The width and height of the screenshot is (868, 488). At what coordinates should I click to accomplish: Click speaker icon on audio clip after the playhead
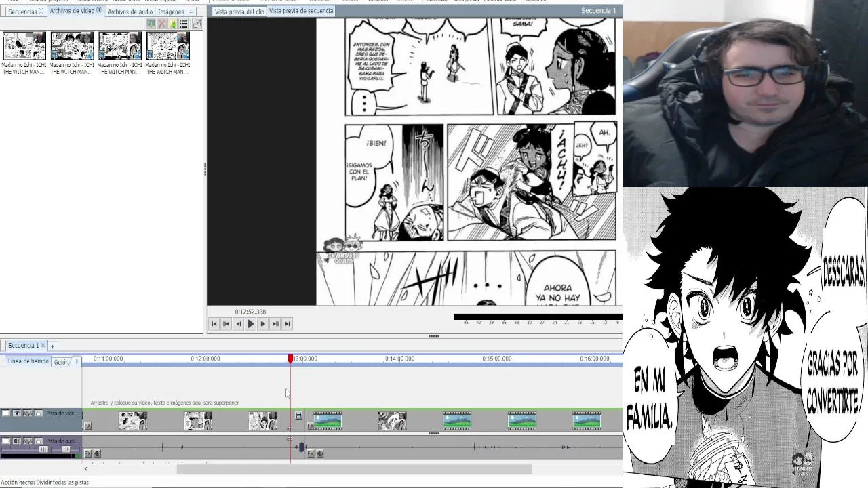320,453
